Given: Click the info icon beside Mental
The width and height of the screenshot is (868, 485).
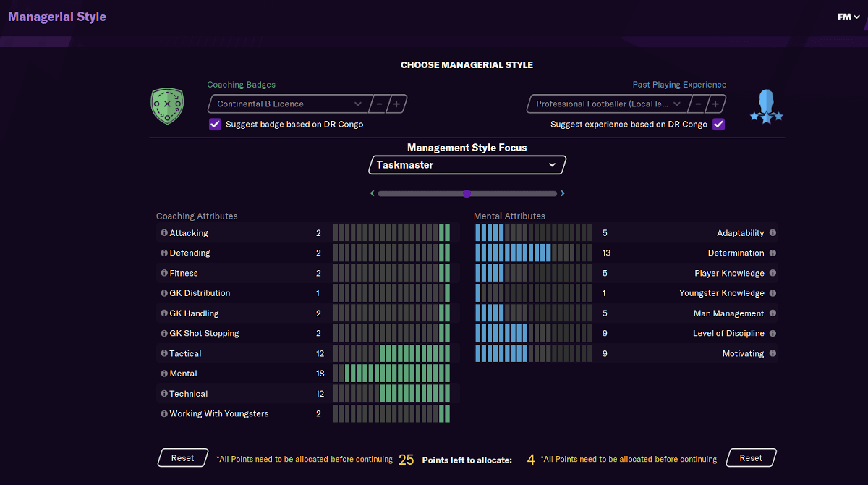Looking at the screenshot, I should click(164, 374).
